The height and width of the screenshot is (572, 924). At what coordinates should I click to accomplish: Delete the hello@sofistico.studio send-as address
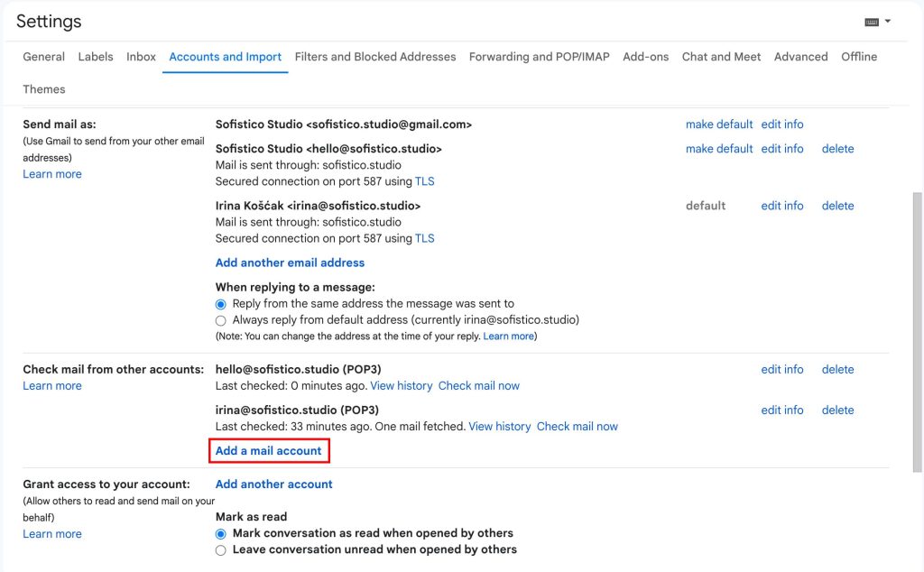(x=837, y=149)
